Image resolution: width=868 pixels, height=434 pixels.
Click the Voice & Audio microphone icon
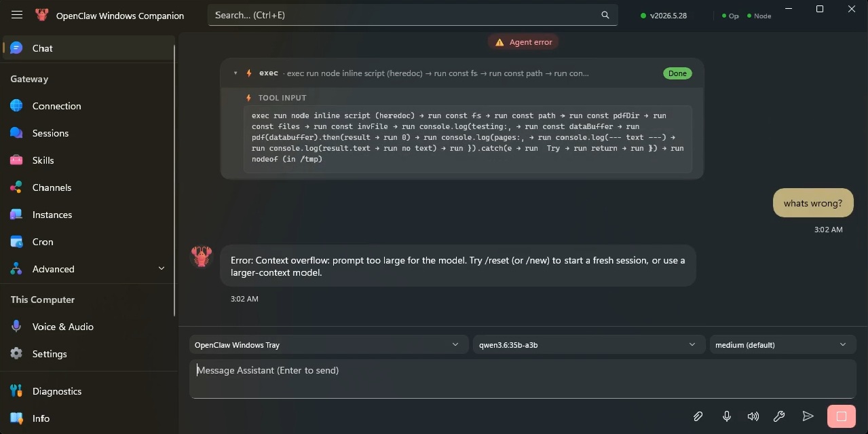tap(16, 327)
